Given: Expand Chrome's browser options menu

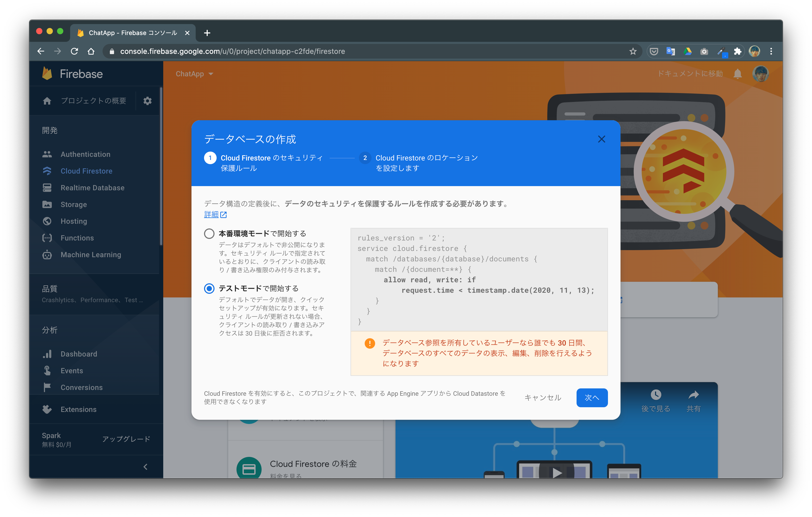Looking at the screenshot, I should coord(771,51).
